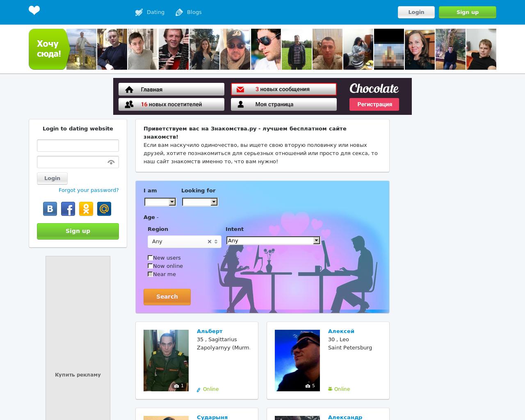Clear the Region selection with x
This screenshot has height=420, width=525.
pos(210,242)
